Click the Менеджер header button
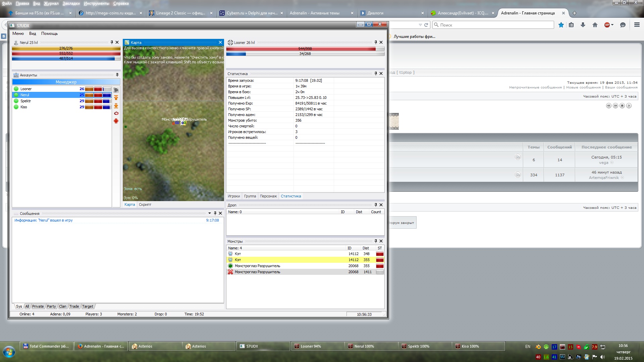The width and height of the screenshot is (644, 362). (x=66, y=82)
